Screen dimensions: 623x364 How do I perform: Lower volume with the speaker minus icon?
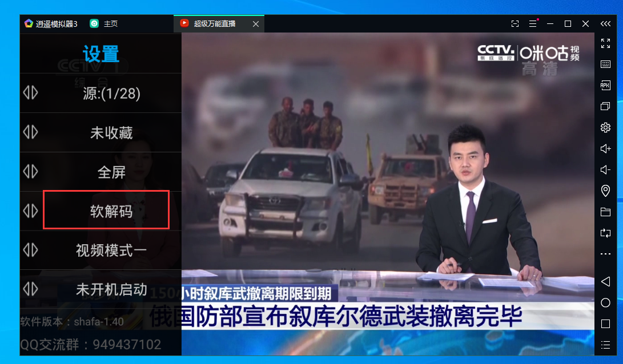point(605,170)
